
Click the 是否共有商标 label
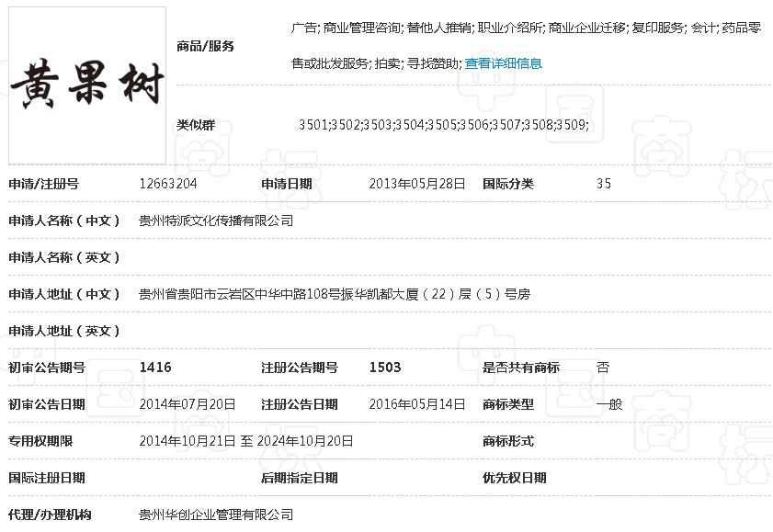pos(521,368)
